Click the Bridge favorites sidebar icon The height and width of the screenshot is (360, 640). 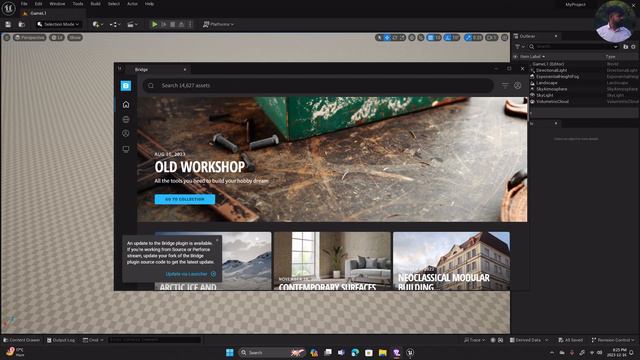[x=126, y=133]
